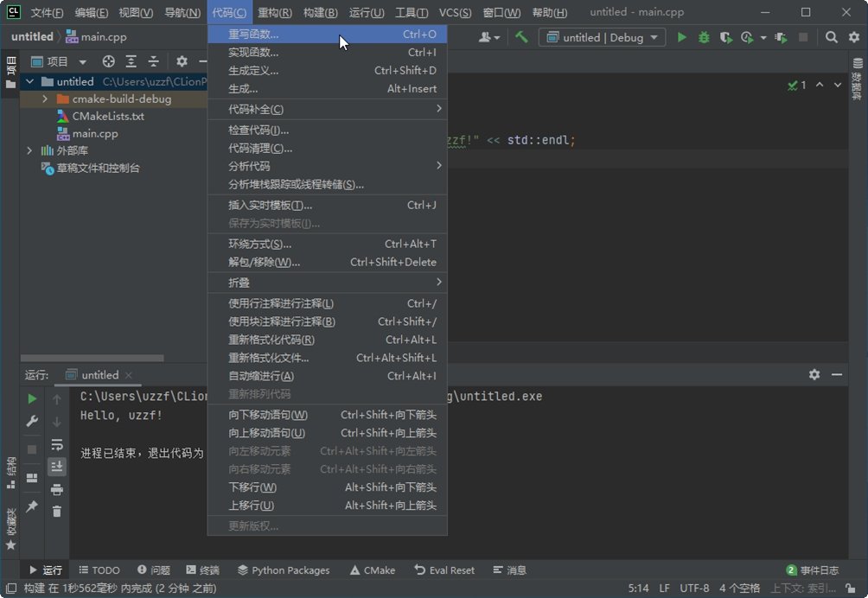The image size is (868, 598).
Task: Rerun program in Run panel
Action: point(32,398)
